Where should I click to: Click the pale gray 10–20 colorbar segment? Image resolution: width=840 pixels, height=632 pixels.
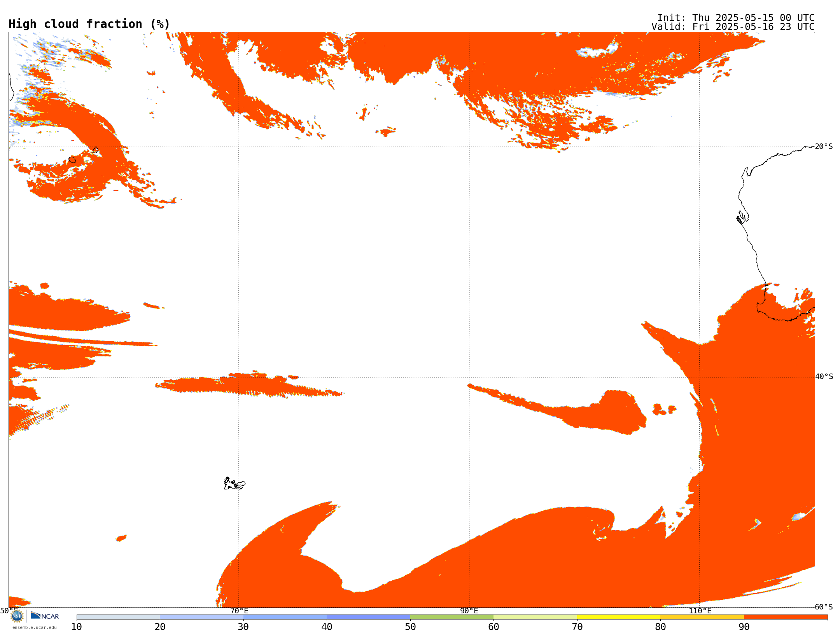(x=118, y=617)
